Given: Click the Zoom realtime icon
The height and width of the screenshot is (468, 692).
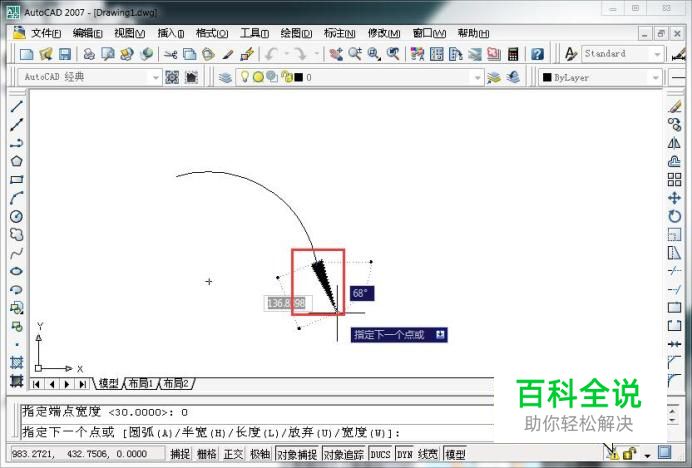Looking at the screenshot, I should [x=355, y=54].
